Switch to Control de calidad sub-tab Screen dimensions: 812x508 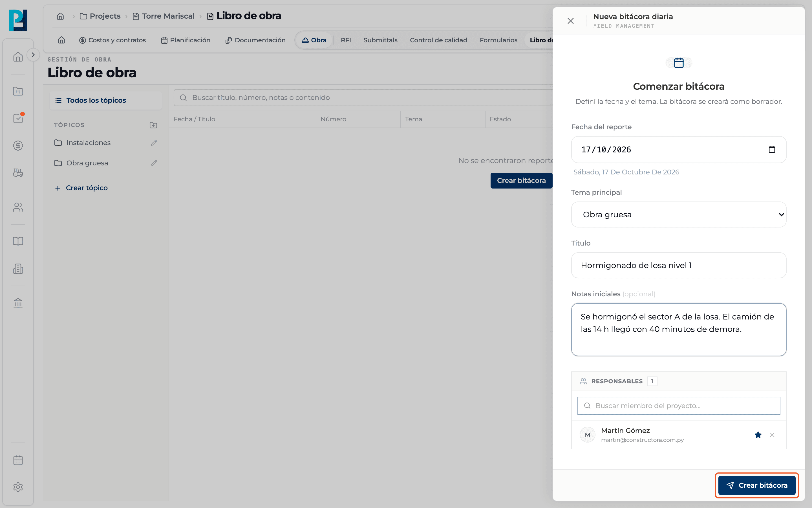tap(438, 40)
